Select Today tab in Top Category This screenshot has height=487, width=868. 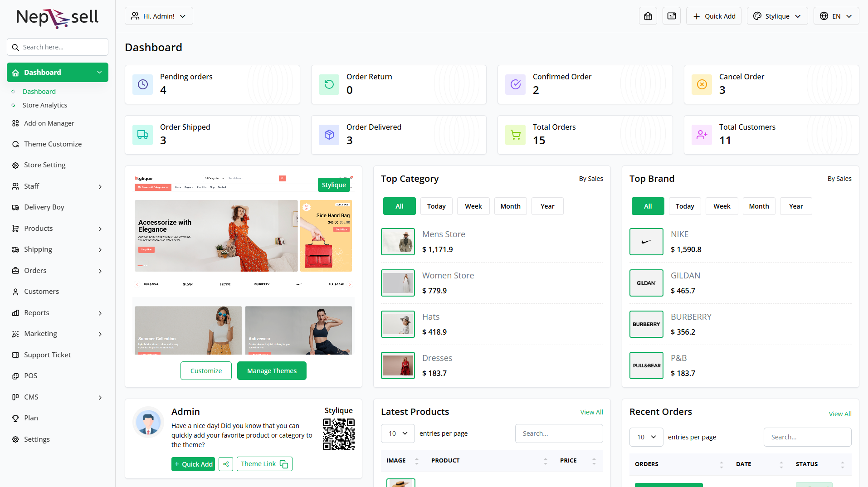point(436,206)
